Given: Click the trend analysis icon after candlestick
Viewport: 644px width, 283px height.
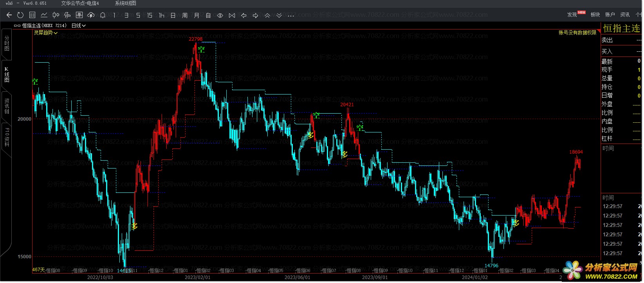Looking at the screenshot, I should 67,15.
